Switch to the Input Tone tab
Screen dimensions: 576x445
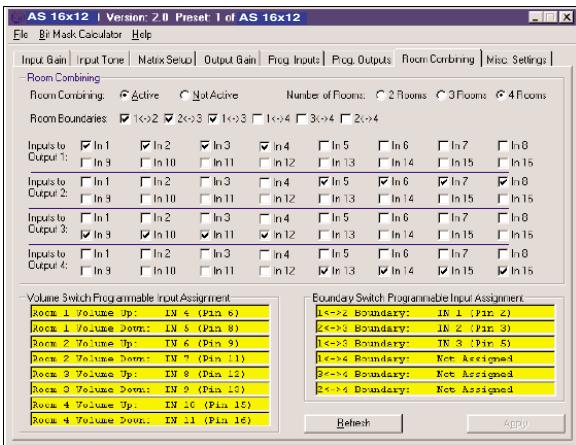[x=100, y=60]
